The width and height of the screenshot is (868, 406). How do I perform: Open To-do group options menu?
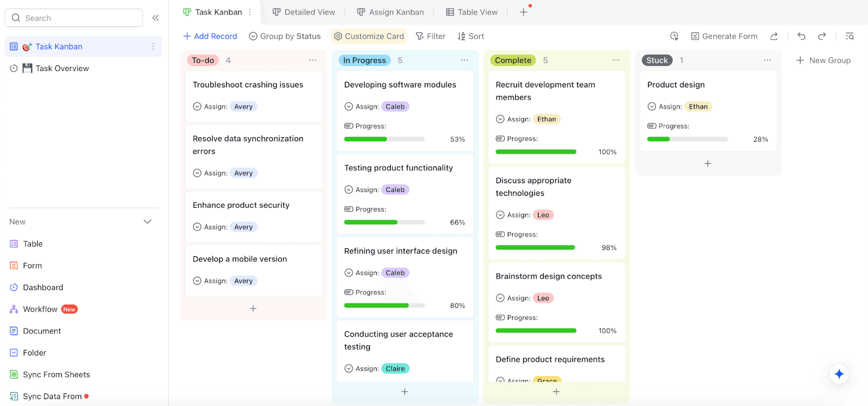point(313,60)
